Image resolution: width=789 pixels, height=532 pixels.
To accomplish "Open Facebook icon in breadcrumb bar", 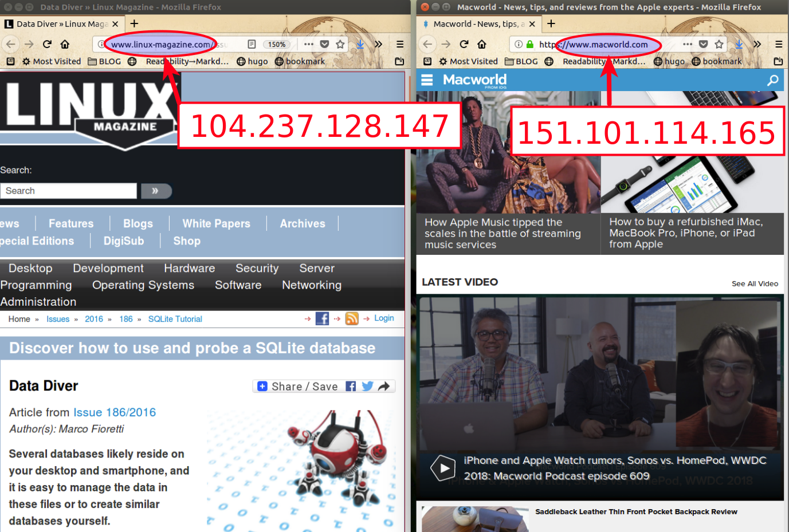I will point(322,318).
